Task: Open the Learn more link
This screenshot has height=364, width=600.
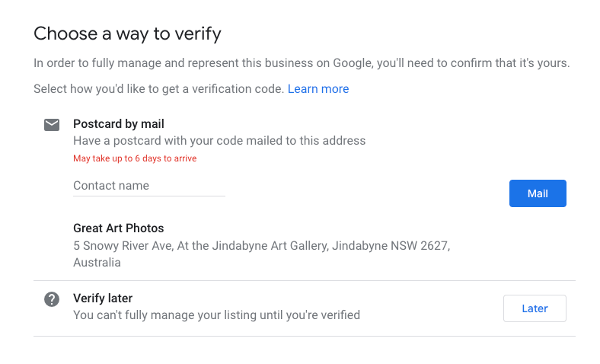Action: click(318, 89)
